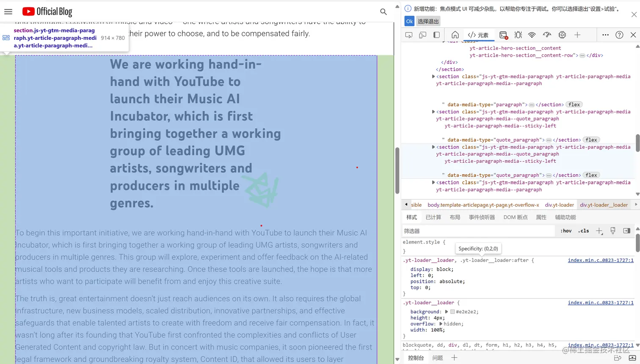Open the DevTools customize ellipsis menu

click(606, 35)
